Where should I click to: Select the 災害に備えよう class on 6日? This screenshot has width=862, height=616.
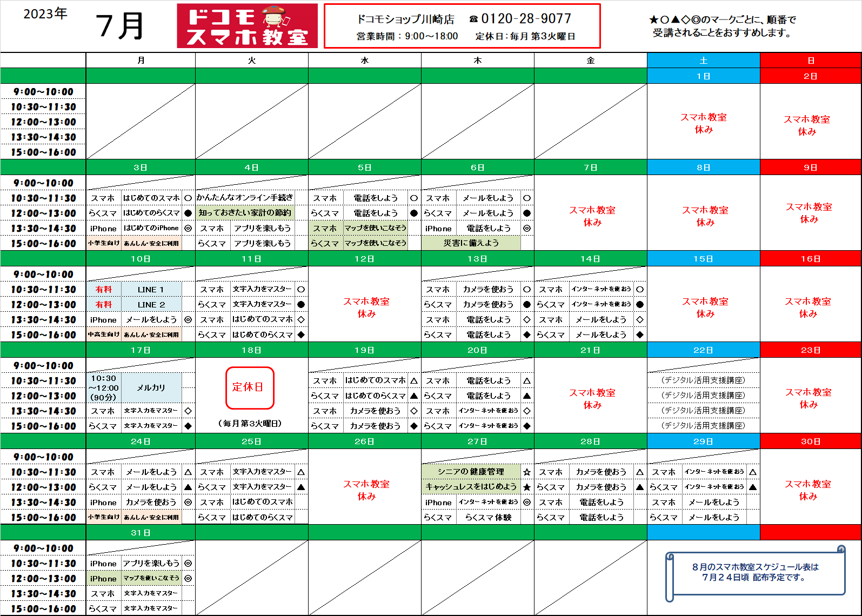click(x=471, y=243)
